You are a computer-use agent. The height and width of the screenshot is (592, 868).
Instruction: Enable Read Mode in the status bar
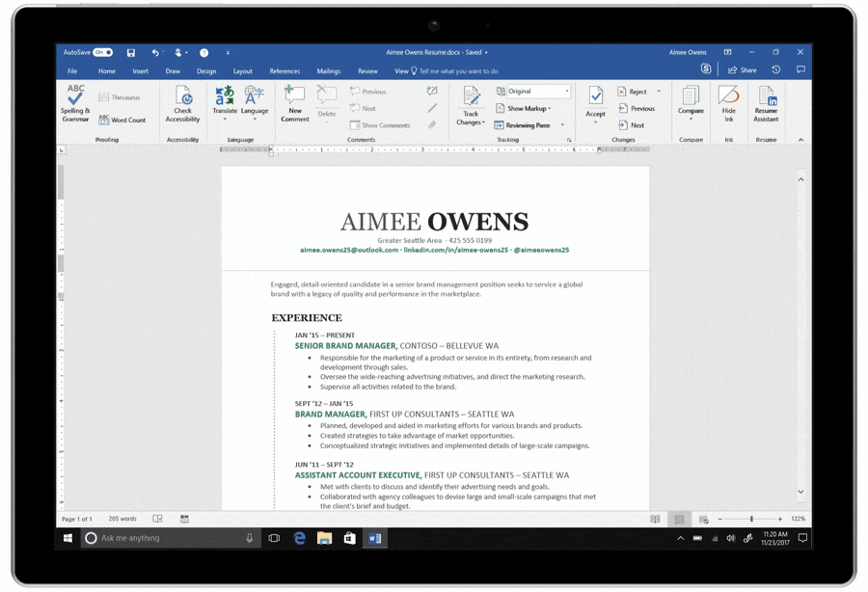(656, 519)
